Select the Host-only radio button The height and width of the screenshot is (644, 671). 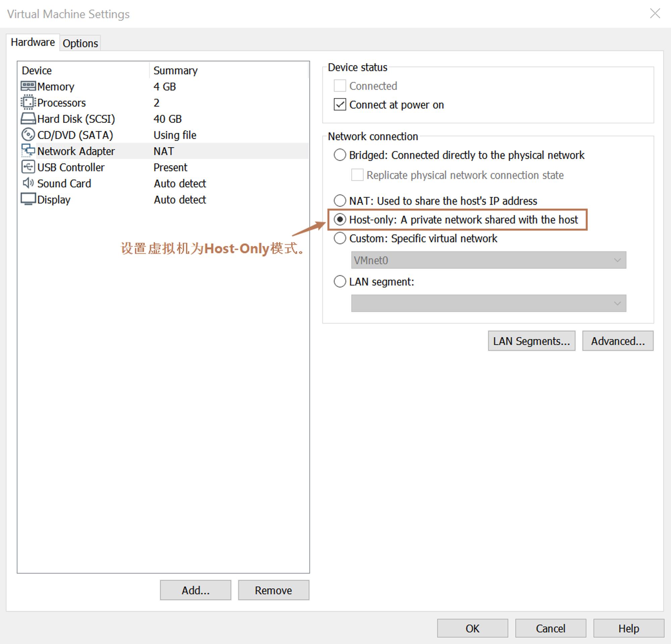coord(340,219)
